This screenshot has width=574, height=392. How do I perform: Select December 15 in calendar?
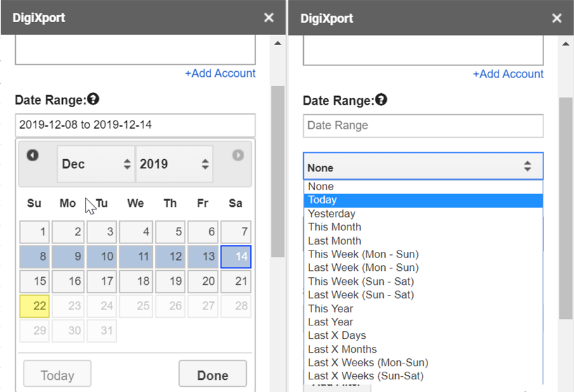coord(34,282)
